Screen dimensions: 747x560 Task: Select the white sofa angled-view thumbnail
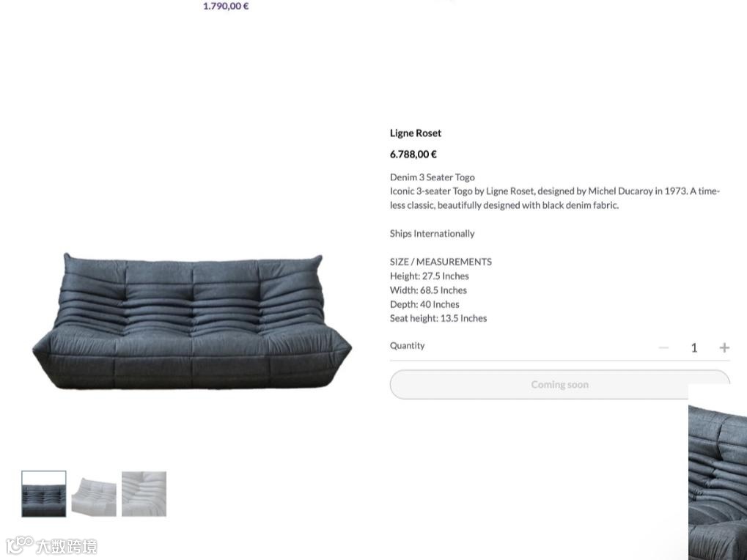pyautogui.click(x=94, y=494)
